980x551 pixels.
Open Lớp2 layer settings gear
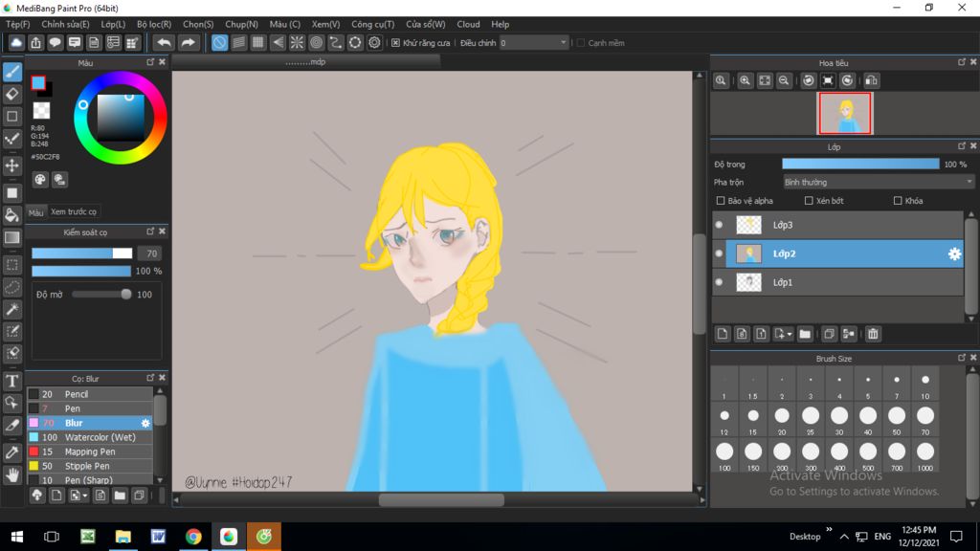pos(954,253)
